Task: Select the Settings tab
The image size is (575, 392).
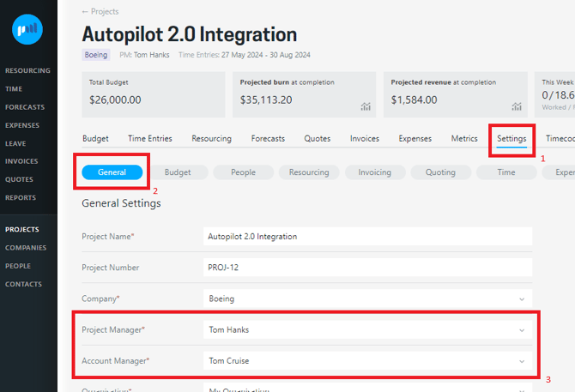Action: tap(511, 138)
